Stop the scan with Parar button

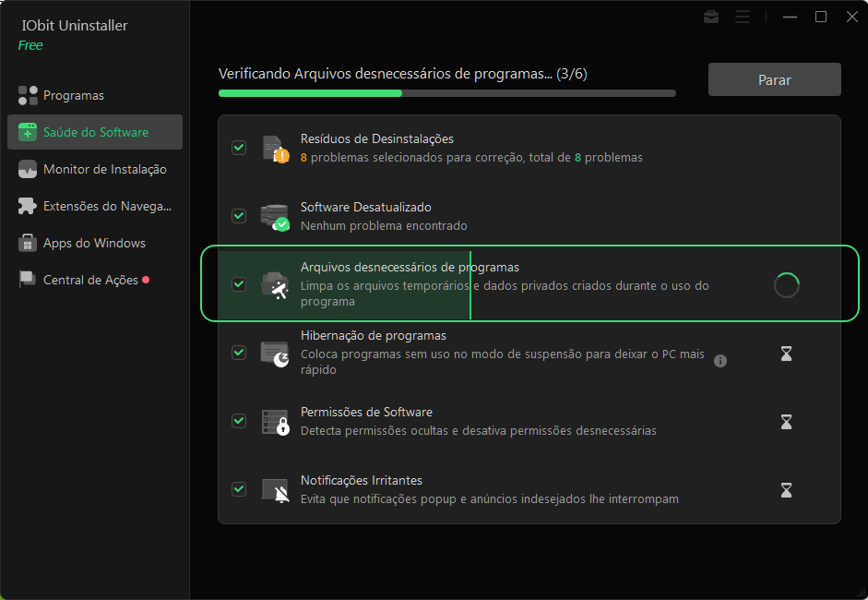775,79
